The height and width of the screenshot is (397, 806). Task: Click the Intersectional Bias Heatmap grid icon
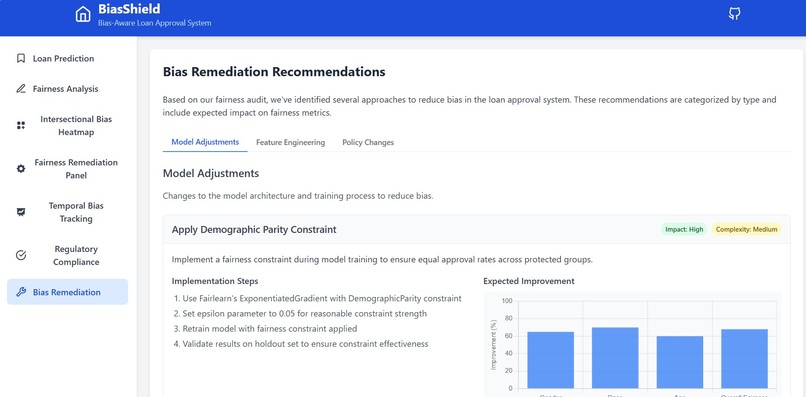(21, 125)
